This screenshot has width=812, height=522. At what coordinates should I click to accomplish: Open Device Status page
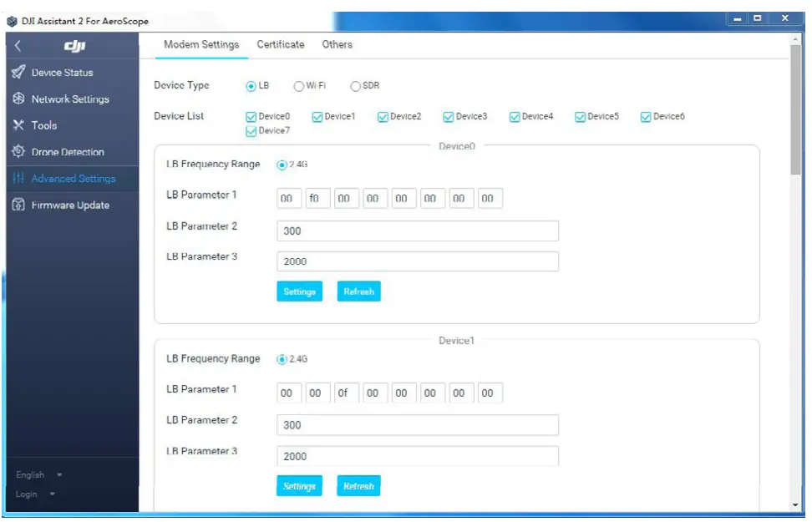point(73,73)
